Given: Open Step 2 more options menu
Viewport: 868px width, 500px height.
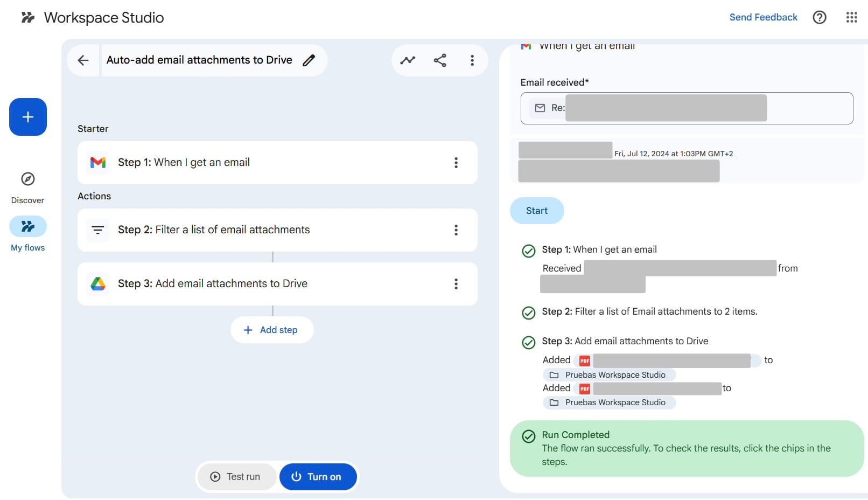Looking at the screenshot, I should 456,230.
